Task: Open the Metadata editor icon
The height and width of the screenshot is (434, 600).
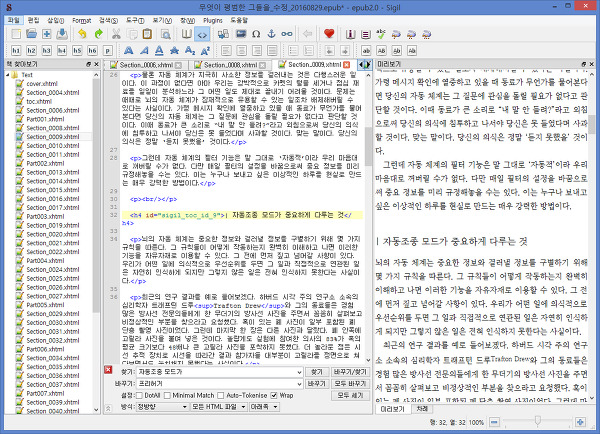Action: click(350, 34)
